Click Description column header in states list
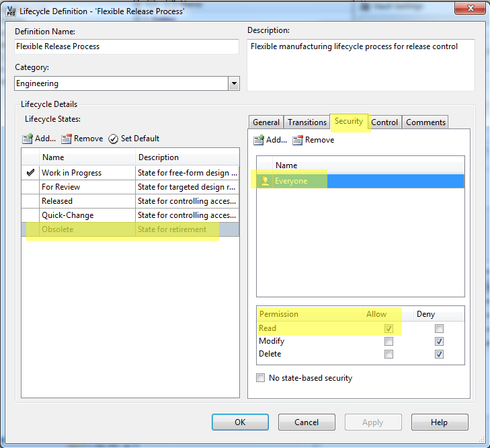The width and height of the screenshot is (490, 448). [x=187, y=157]
